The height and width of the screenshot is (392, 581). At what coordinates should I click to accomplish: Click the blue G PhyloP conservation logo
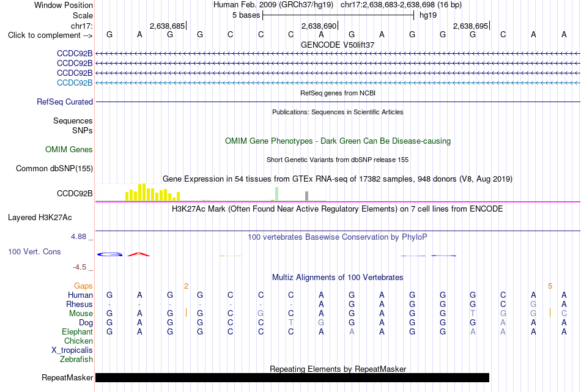pyautogui.click(x=109, y=254)
